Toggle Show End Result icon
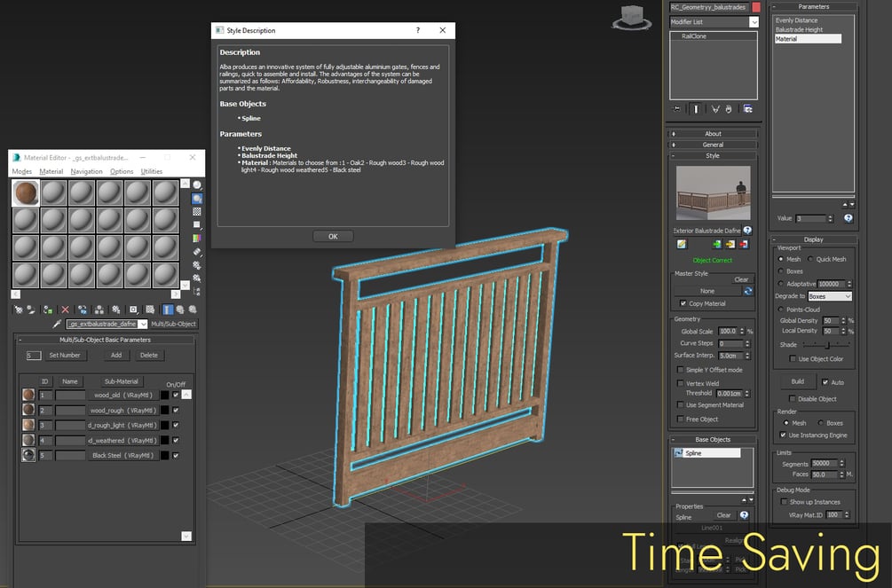This screenshot has width=892, height=588. click(168, 310)
